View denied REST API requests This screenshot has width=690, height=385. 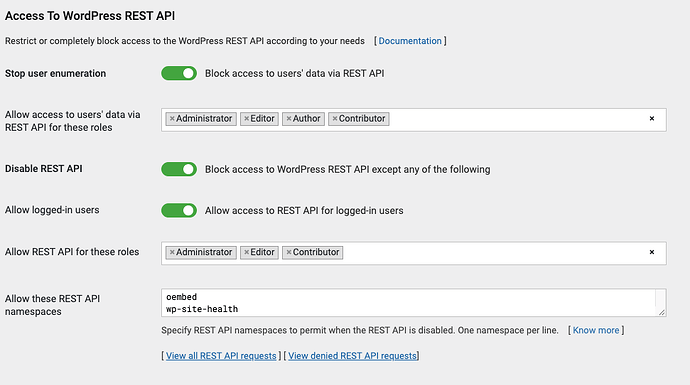pyautogui.click(x=352, y=356)
